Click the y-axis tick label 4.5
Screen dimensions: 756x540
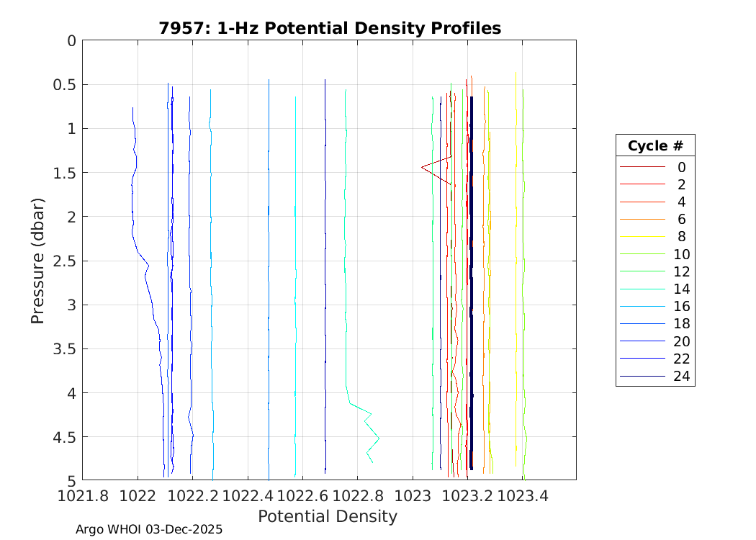click(x=63, y=437)
